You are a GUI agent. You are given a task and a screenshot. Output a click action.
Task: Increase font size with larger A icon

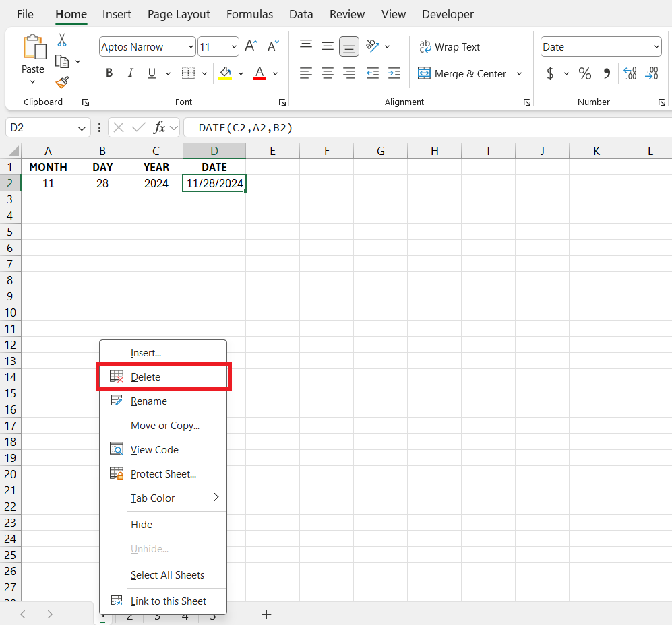251,46
